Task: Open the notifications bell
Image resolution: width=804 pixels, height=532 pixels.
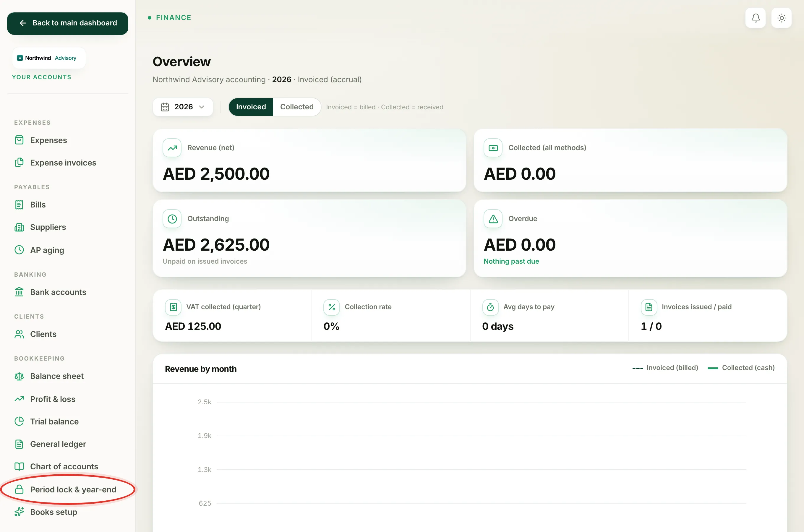Action: pos(755,18)
